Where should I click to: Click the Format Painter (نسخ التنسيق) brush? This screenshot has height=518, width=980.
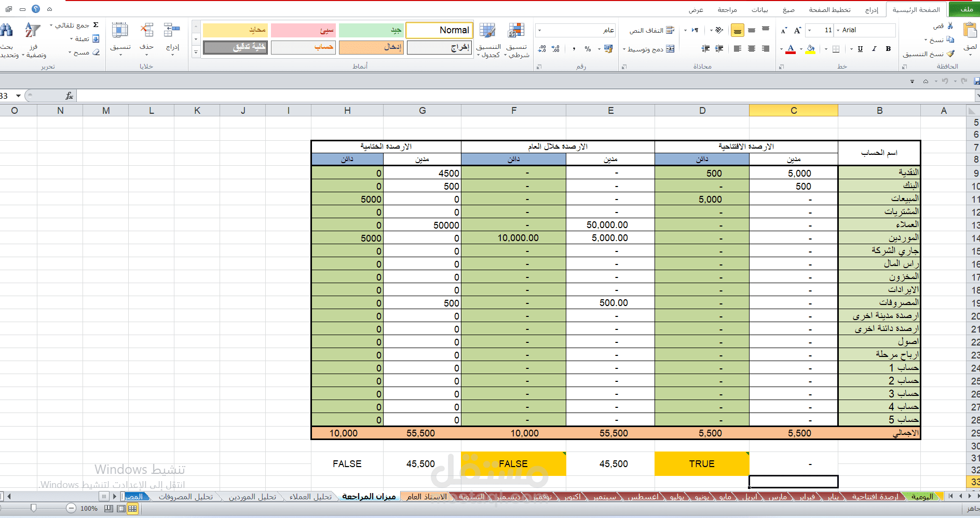(x=950, y=54)
